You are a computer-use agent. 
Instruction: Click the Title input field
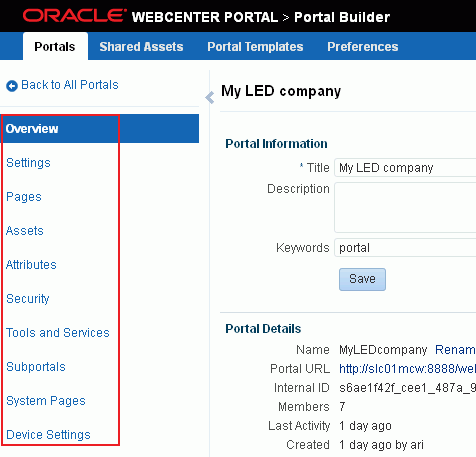tap(405, 167)
